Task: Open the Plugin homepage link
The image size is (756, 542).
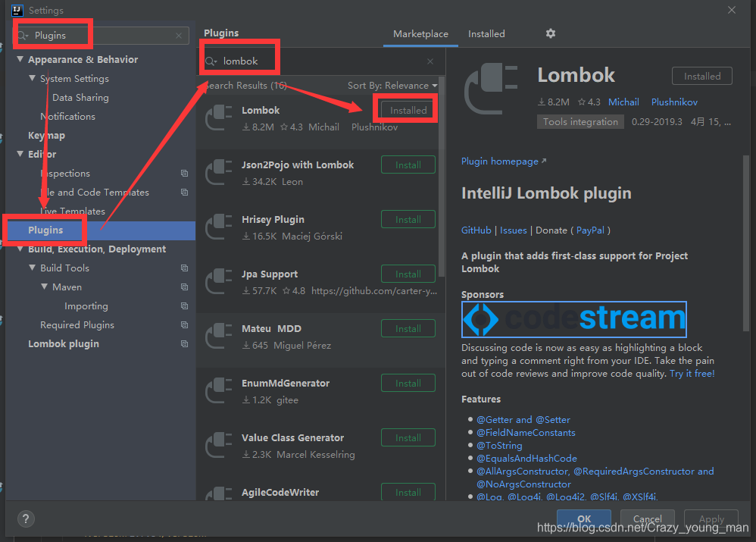Action: click(503, 161)
